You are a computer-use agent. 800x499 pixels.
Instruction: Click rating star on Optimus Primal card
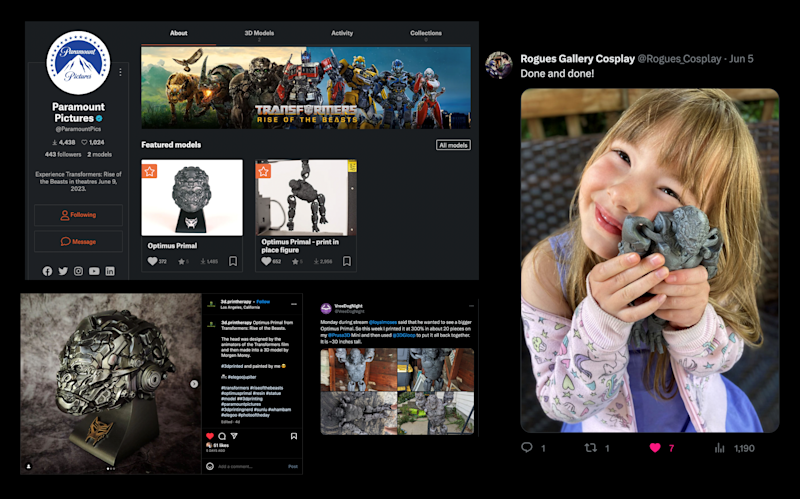click(181, 261)
